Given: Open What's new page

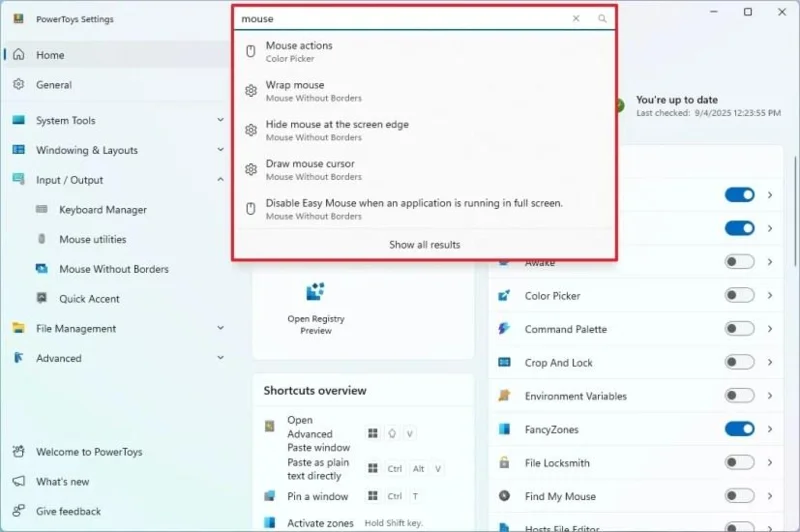Looking at the screenshot, I should coord(117,482).
